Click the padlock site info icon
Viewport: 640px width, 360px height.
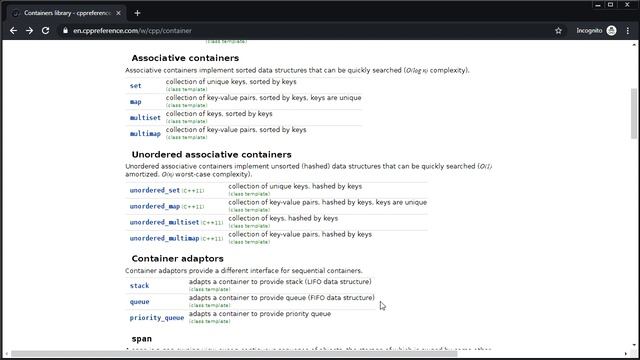(x=65, y=31)
